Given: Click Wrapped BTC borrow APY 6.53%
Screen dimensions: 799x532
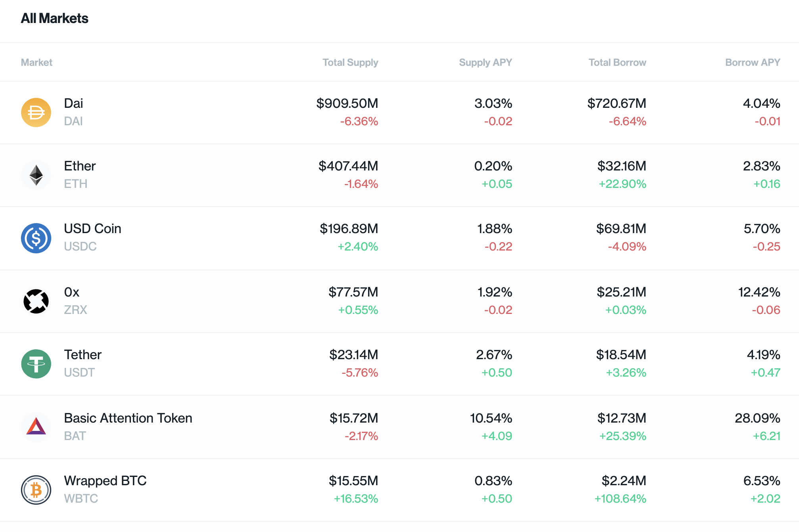Looking at the screenshot, I should [762, 481].
